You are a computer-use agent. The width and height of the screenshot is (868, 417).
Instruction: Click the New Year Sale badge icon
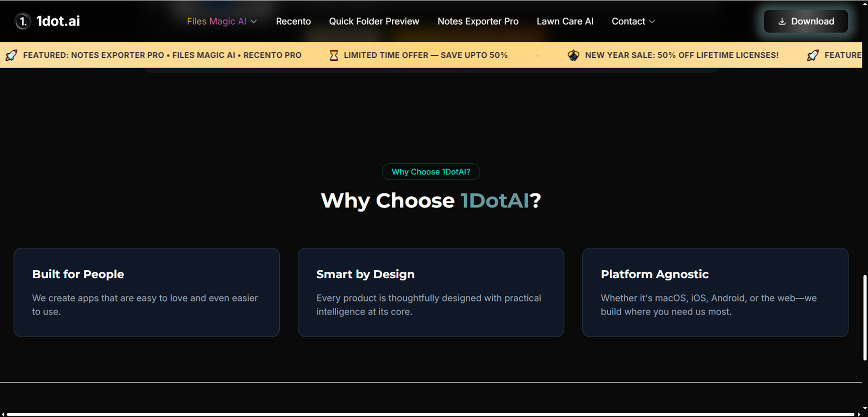click(x=573, y=55)
